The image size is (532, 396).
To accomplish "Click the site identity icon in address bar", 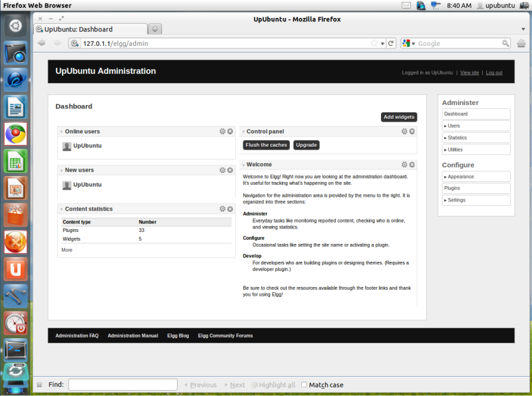I will [74, 43].
